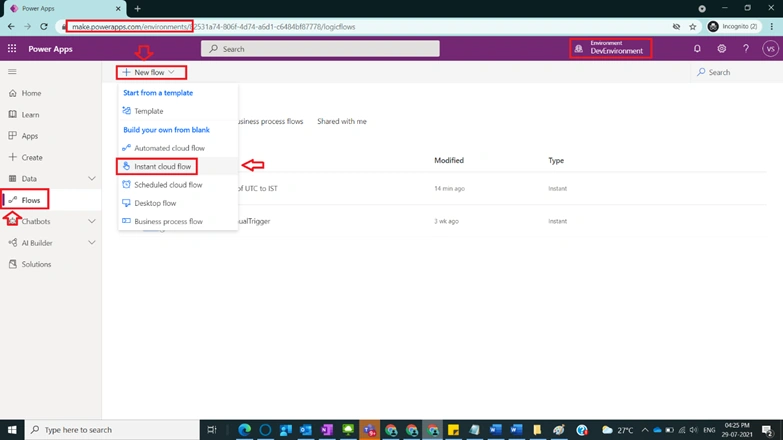This screenshot has width=783, height=440.
Task: Open notifications bell icon
Action: pyautogui.click(x=697, y=48)
